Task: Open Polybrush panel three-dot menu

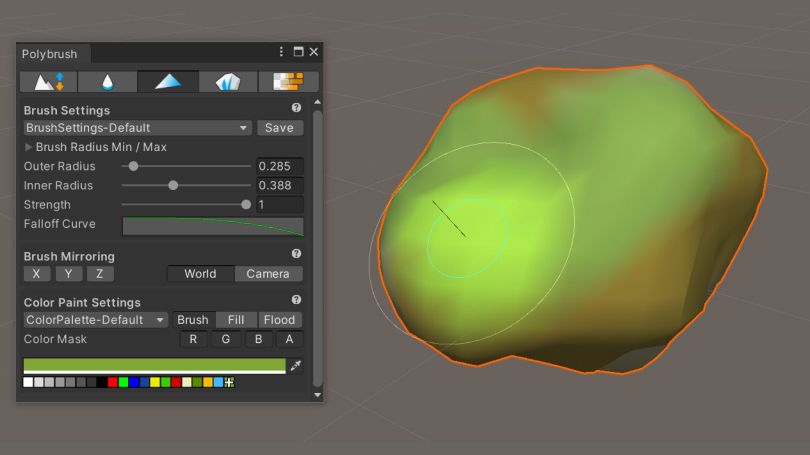Action: [281, 52]
